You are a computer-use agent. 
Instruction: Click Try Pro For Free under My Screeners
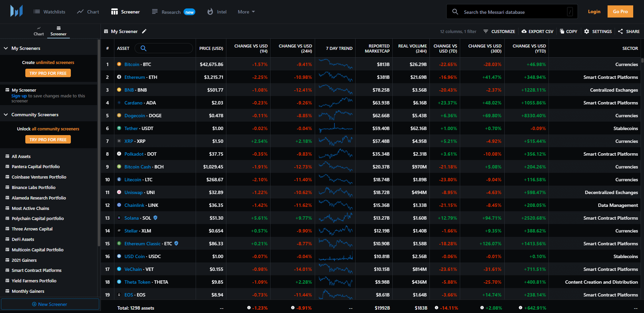click(48, 73)
